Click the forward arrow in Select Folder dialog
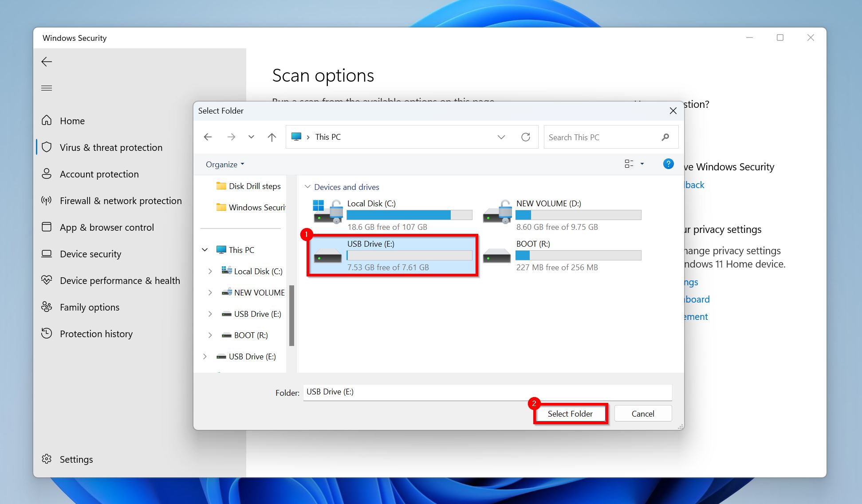The image size is (862, 504). tap(231, 137)
